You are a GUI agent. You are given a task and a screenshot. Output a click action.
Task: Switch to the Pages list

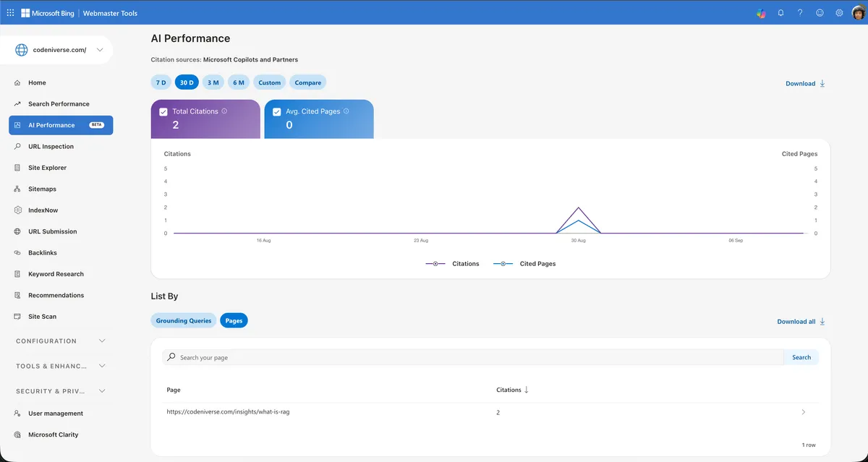[234, 320]
